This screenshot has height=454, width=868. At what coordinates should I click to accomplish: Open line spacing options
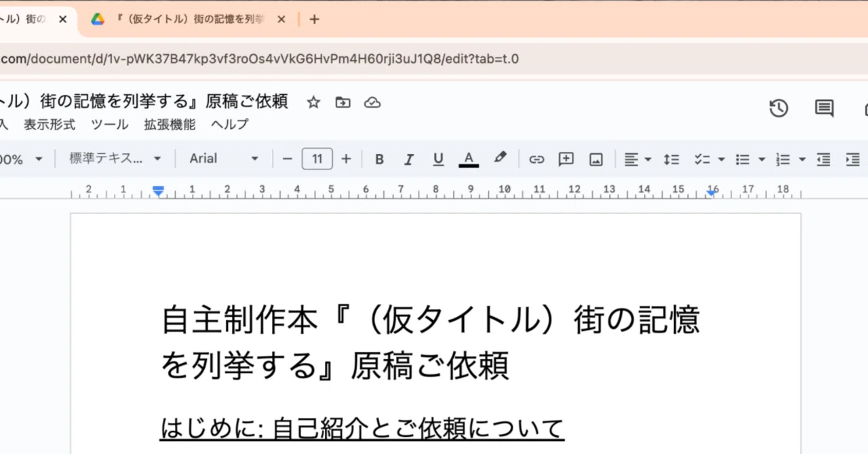click(671, 159)
